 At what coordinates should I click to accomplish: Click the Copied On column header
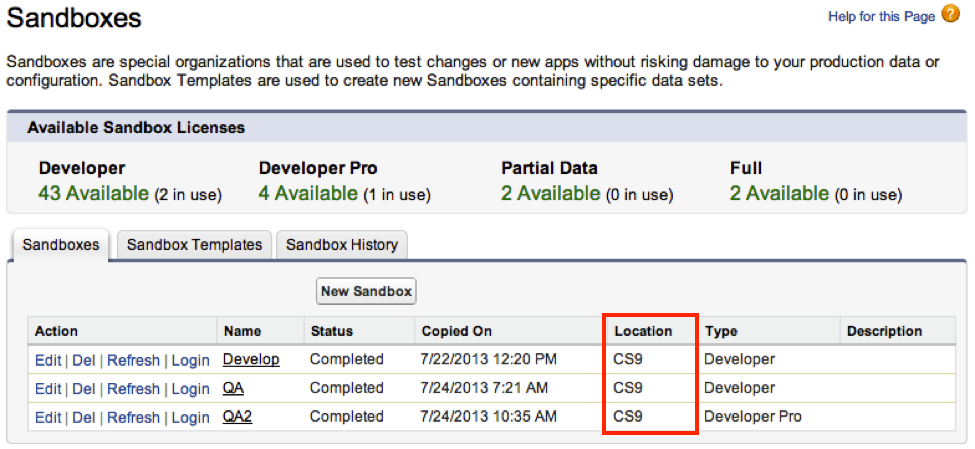point(456,331)
